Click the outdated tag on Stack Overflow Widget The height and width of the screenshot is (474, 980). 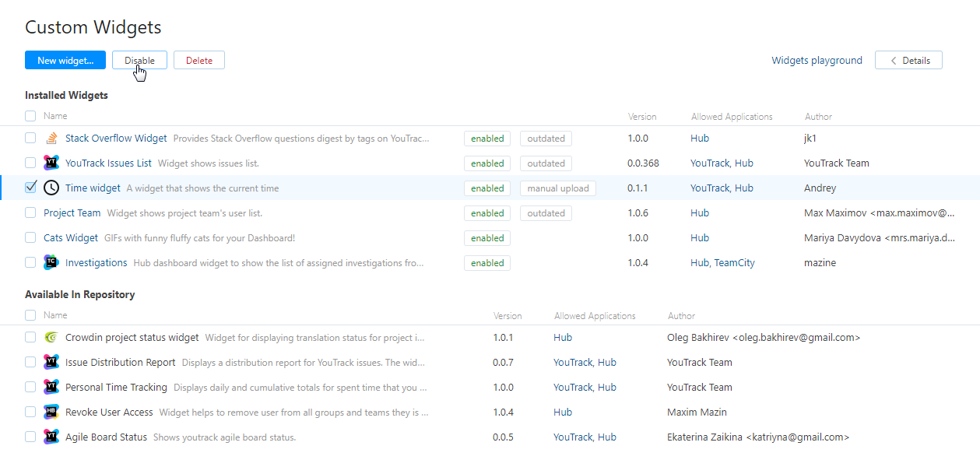click(546, 139)
